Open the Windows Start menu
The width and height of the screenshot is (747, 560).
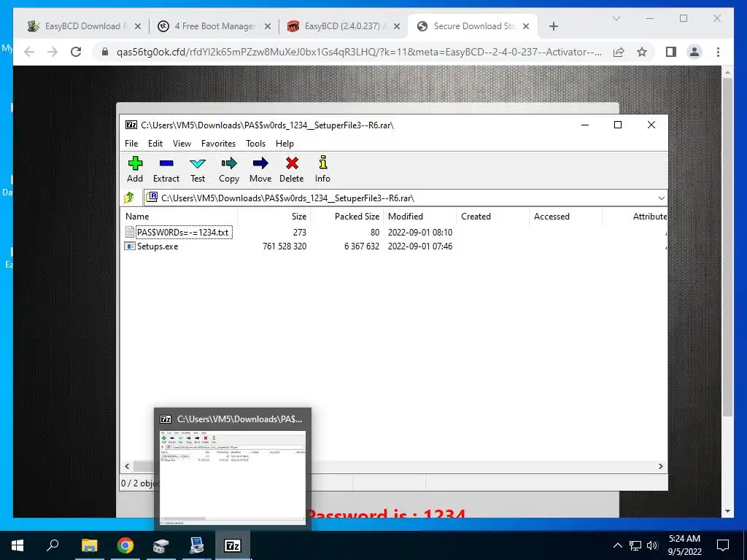18,545
